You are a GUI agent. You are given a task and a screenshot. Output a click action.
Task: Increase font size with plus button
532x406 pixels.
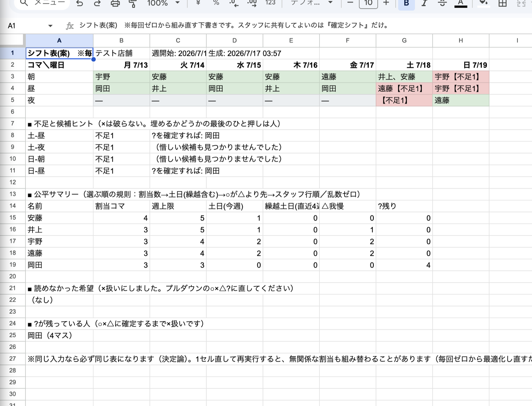click(x=386, y=3)
